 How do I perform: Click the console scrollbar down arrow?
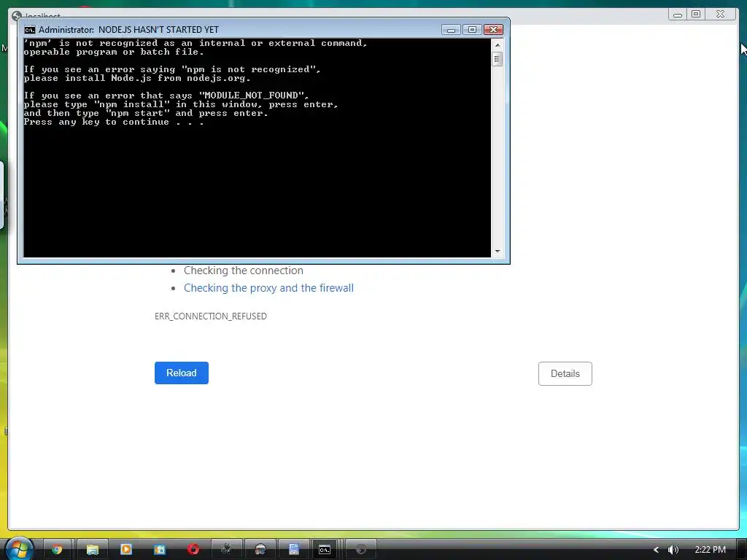[x=498, y=251]
